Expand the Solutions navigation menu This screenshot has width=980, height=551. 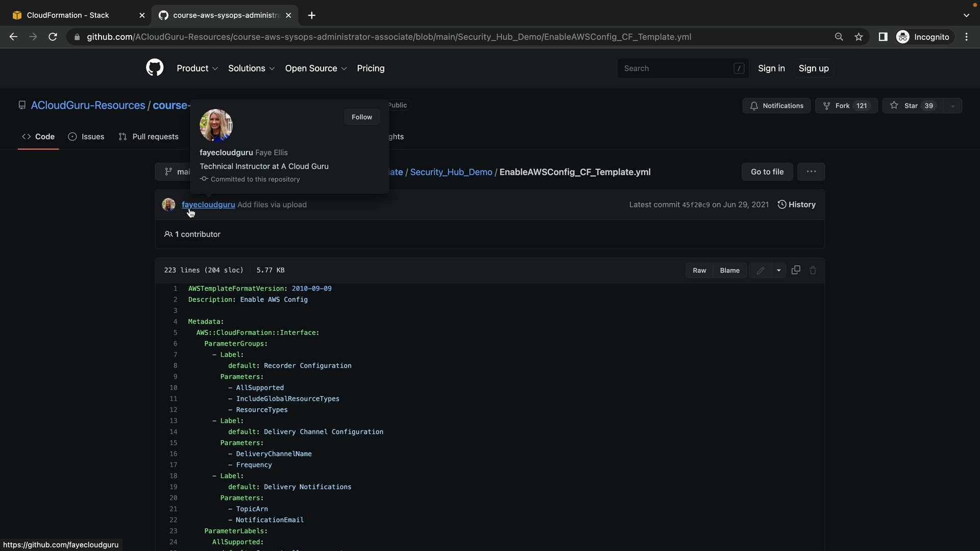coord(251,68)
